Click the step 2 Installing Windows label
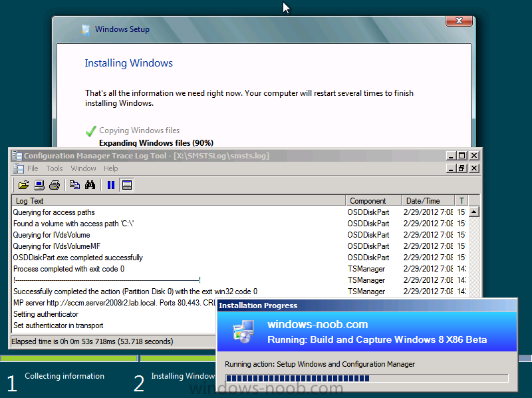Viewport: 532px width, 398px height. point(184,376)
